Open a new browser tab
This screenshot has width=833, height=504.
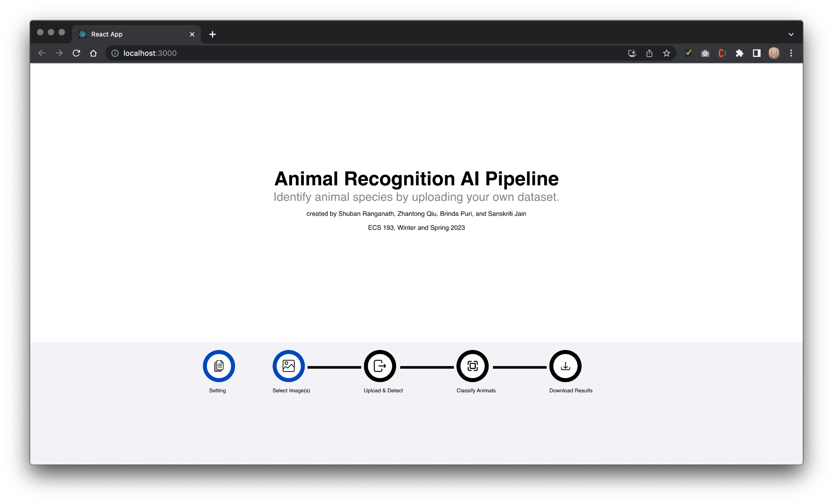(212, 34)
